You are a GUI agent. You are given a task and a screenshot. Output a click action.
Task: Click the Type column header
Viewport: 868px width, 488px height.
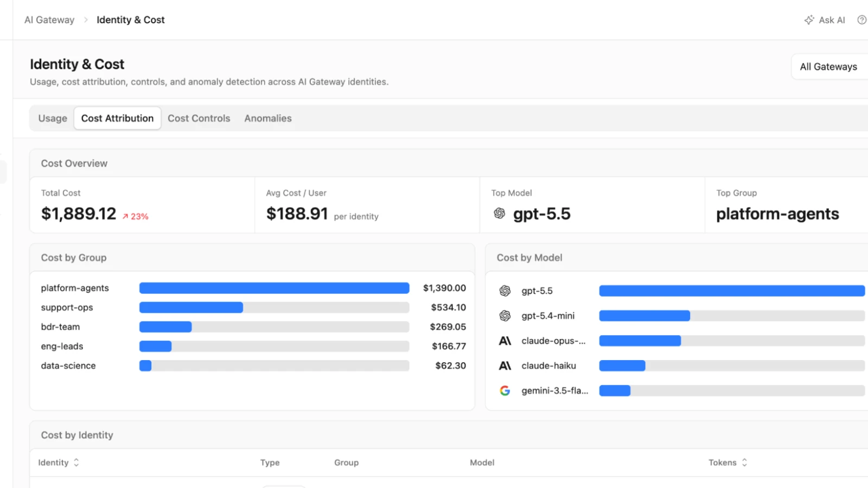[270, 463]
